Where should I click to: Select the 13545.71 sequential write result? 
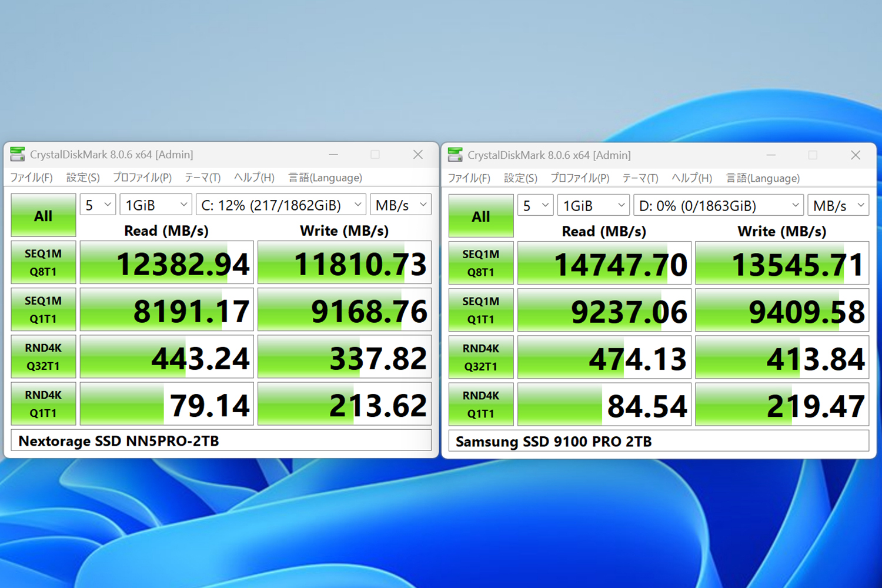tap(782, 263)
